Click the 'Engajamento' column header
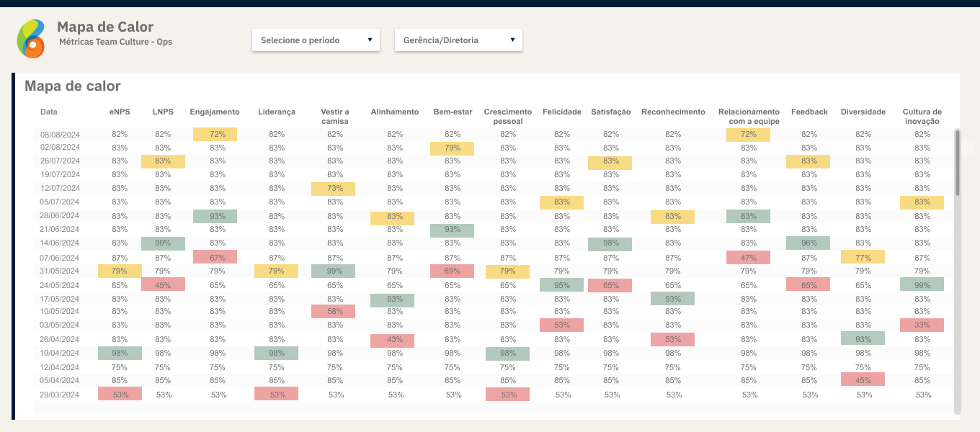The image size is (980, 432). tap(215, 112)
